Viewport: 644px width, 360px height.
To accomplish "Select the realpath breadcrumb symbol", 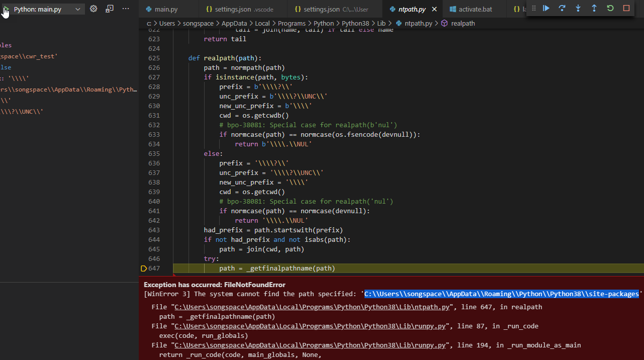I will coord(463,23).
